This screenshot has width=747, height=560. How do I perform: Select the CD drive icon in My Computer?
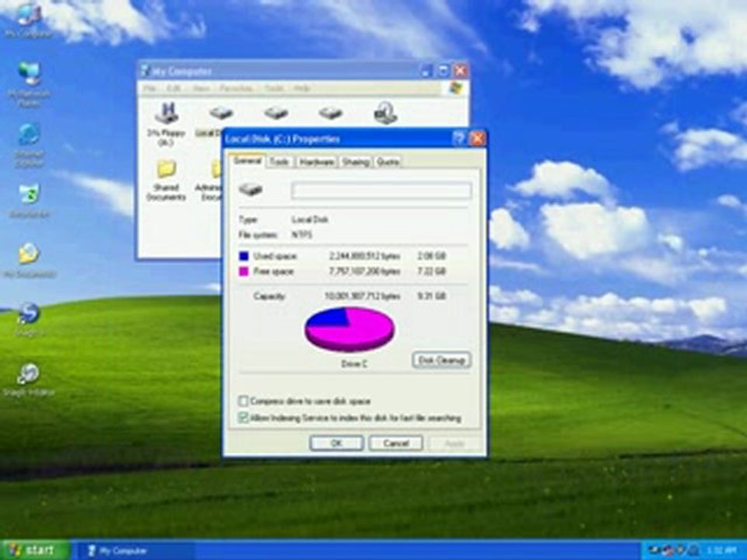point(385,113)
